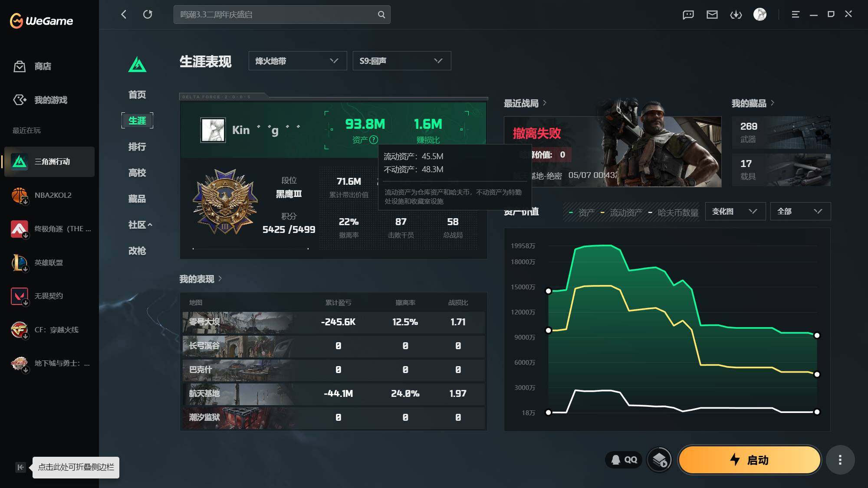
Task: Select the 巴克什 map row
Action: pos(333,370)
